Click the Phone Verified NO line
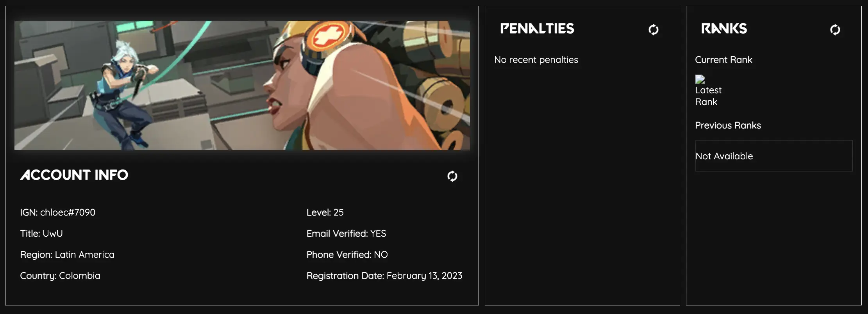Screen dimensions: 868x314 [347, 255]
